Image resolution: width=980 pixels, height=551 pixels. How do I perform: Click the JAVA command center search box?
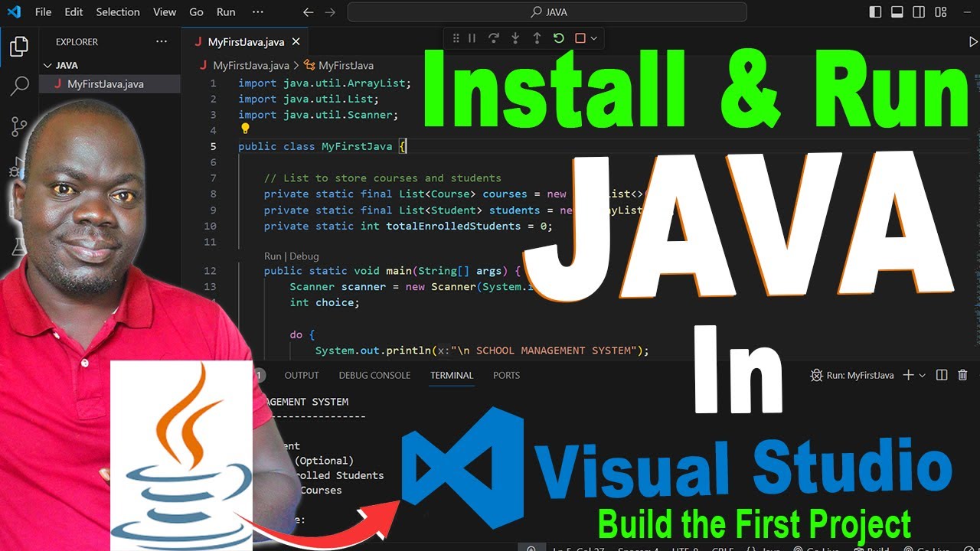click(x=547, y=12)
